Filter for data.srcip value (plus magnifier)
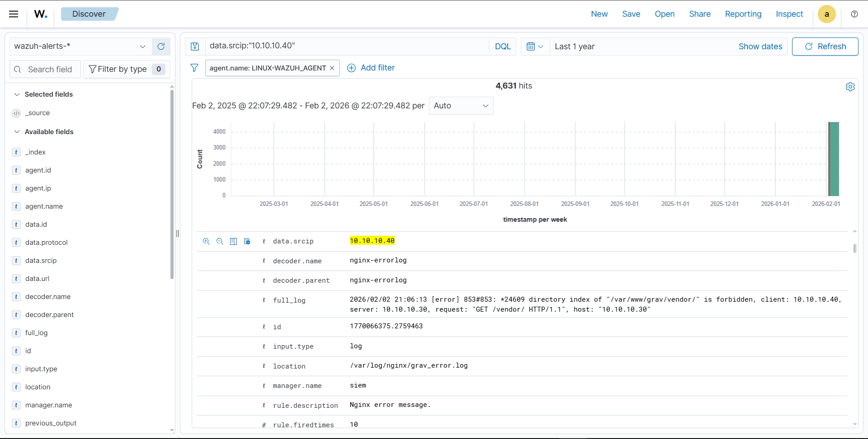868x439 pixels. coord(206,241)
